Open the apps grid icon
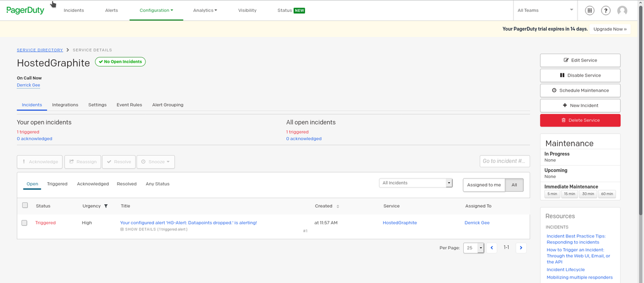644x283 pixels. coord(590,10)
